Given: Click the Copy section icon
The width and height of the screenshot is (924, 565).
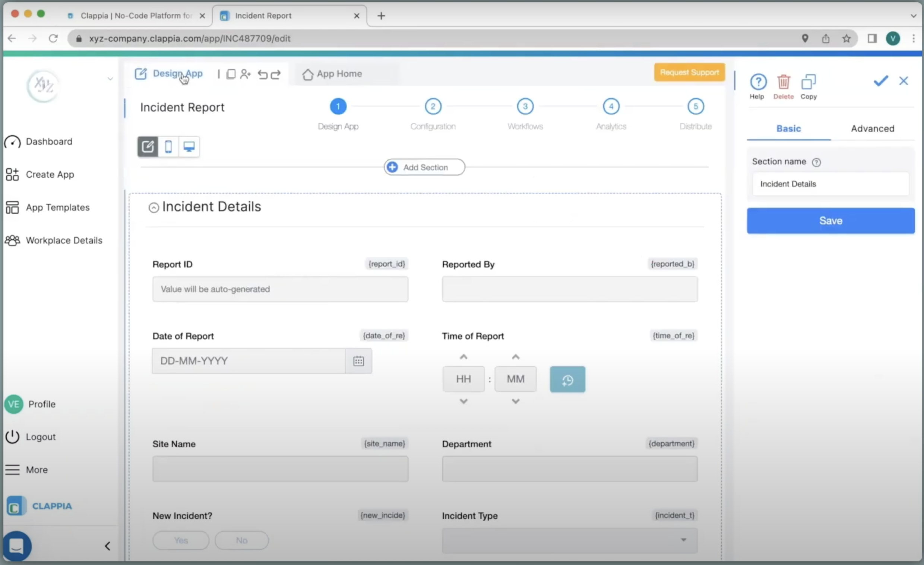Looking at the screenshot, I should coord(808,82).
